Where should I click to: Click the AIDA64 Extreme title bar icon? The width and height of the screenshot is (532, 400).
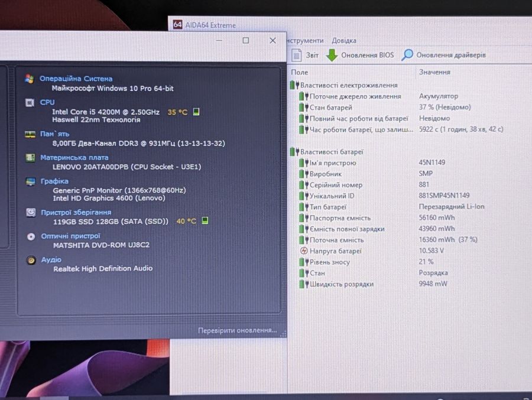pos(178,24)
